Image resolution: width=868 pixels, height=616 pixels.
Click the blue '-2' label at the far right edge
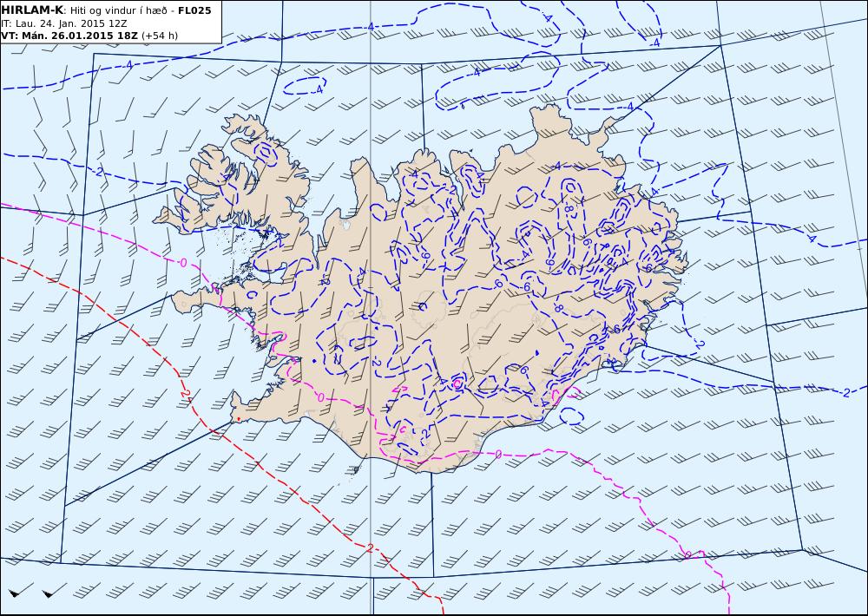coord(845,392)
